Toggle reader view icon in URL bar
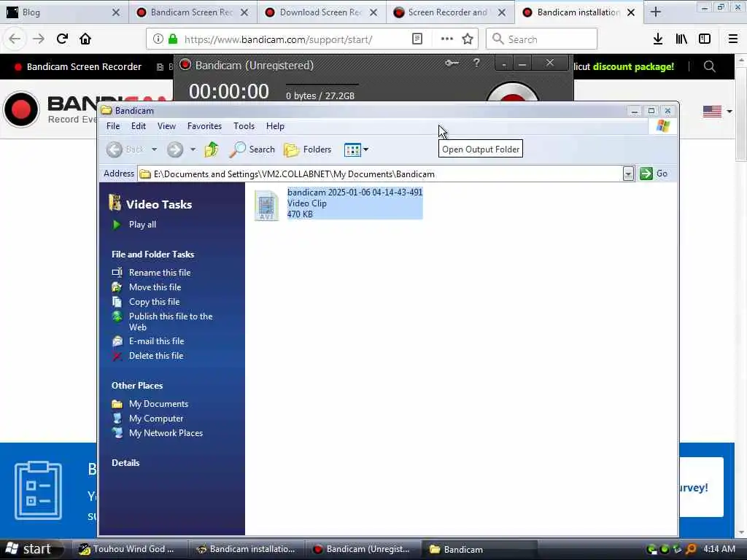The image size is (747, 560). tap(417, 39)
